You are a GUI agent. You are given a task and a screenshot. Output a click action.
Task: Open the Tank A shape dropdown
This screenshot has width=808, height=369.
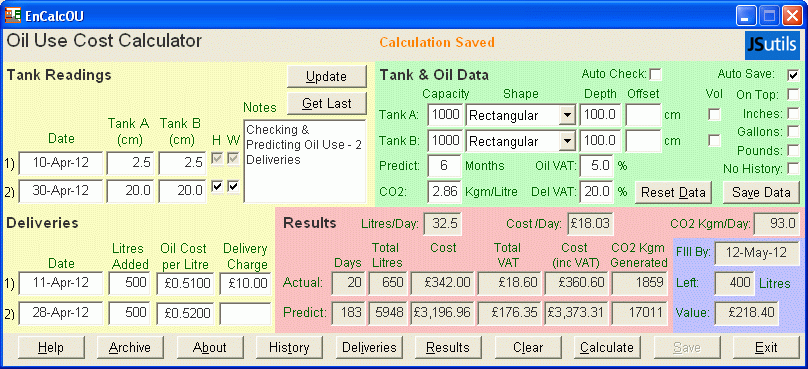[x=567, y=115]
